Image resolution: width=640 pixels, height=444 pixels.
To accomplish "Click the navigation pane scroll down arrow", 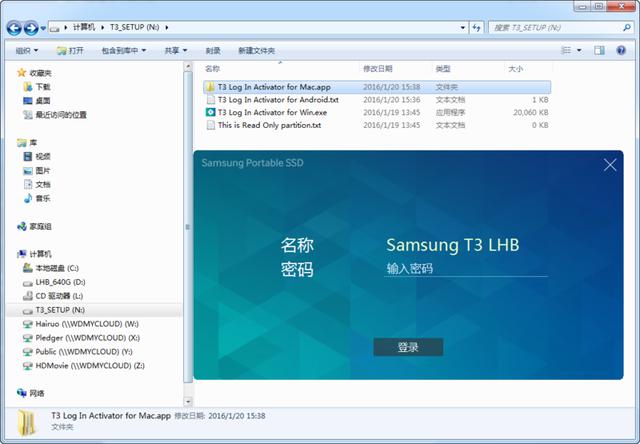I will [x=188, y=402].
